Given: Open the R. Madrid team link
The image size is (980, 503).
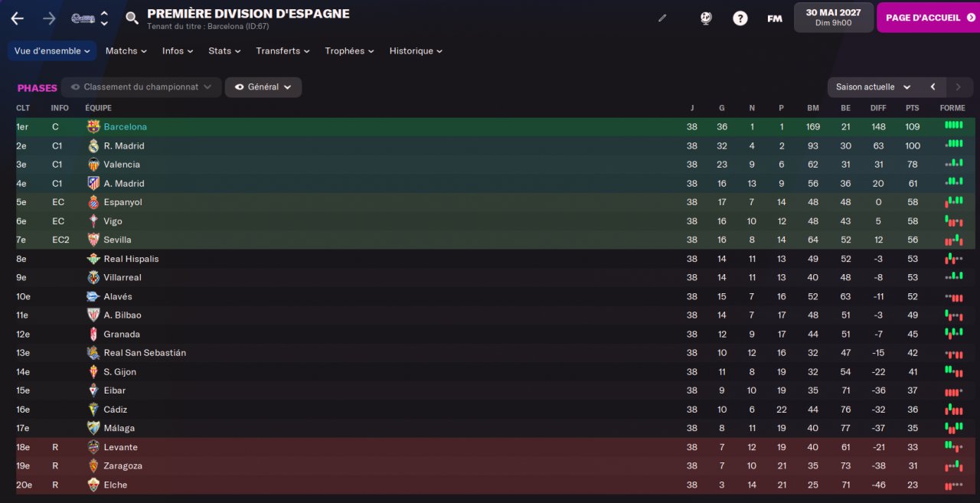Looking at the screenshot, I should (124, 145).
